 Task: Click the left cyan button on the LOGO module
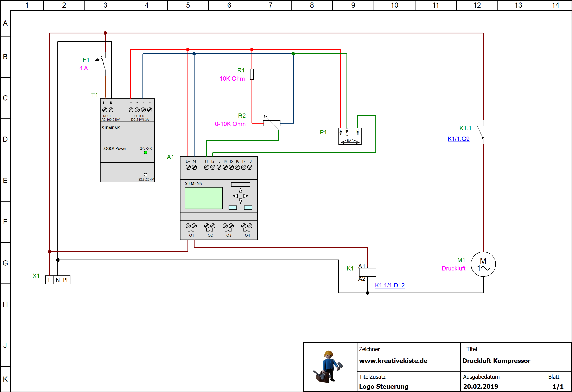(233, 208)
